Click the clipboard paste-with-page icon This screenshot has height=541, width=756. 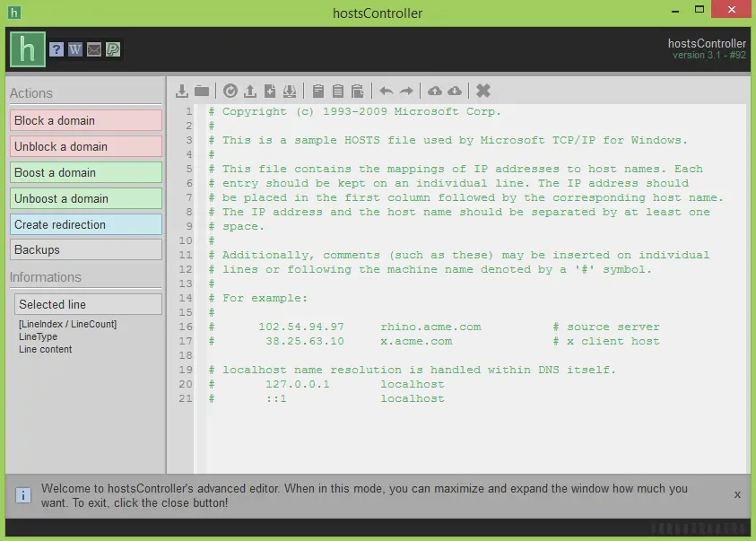pos(357,91)
